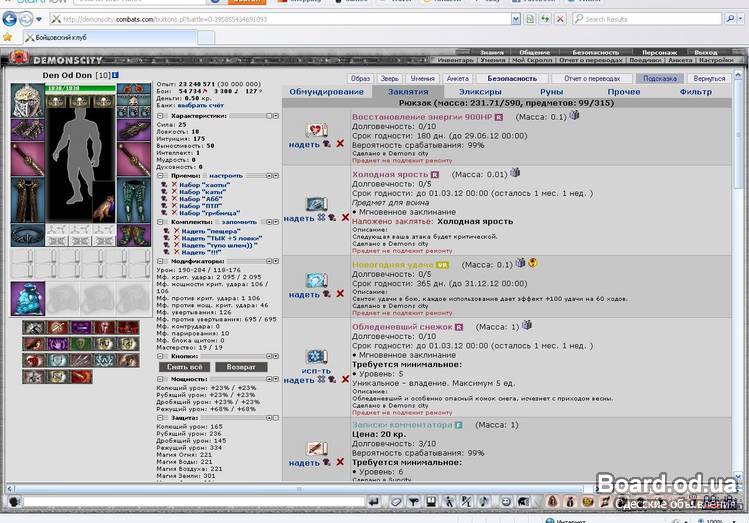Image resolution: width=749 pixels, height=523 pixels.
Task: Click the eraser clear-chat icon
Action: 396,502
